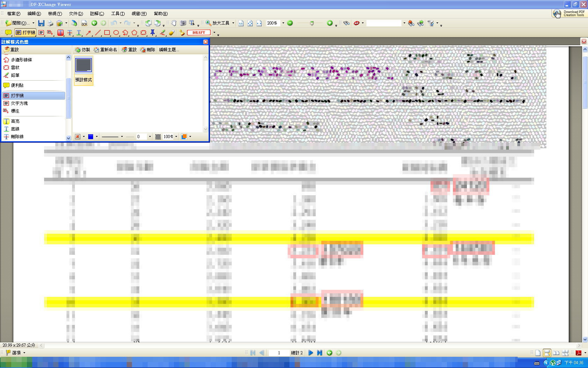588x368 pixels.
Task: Click the binoculars Find icon
Action: point(346,23)
